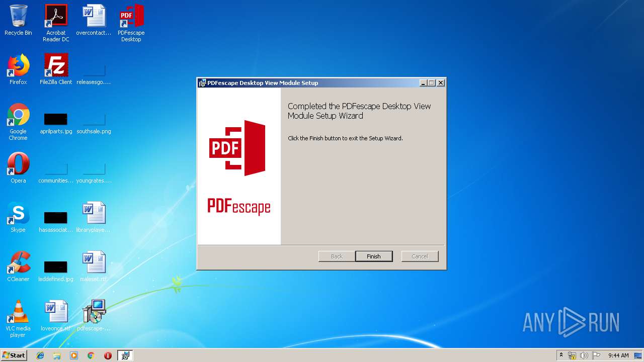This screenshot has width=644, height=362.
Task: Open Opera from the taskbar
Action: [x=108, y=355]
